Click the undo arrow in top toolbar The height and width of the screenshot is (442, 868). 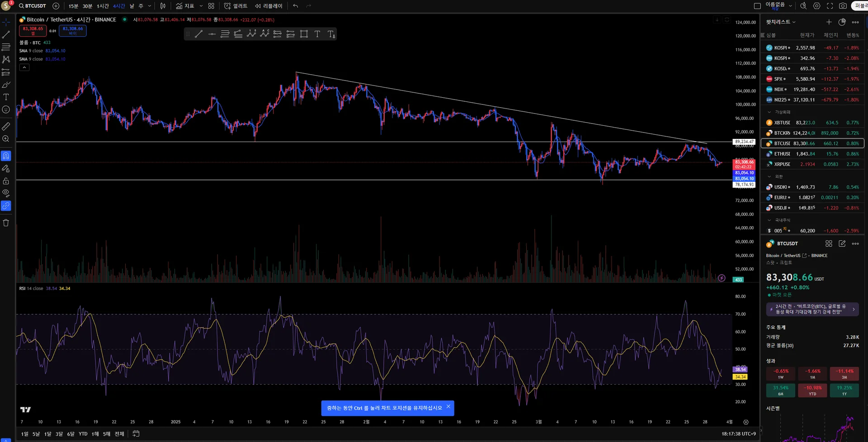(296, 6)
